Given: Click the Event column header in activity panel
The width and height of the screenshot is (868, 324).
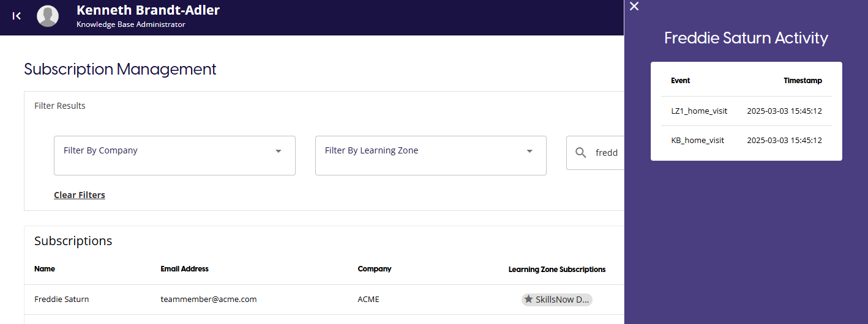Looking at the screenshot, I should (x=680, y=81).
